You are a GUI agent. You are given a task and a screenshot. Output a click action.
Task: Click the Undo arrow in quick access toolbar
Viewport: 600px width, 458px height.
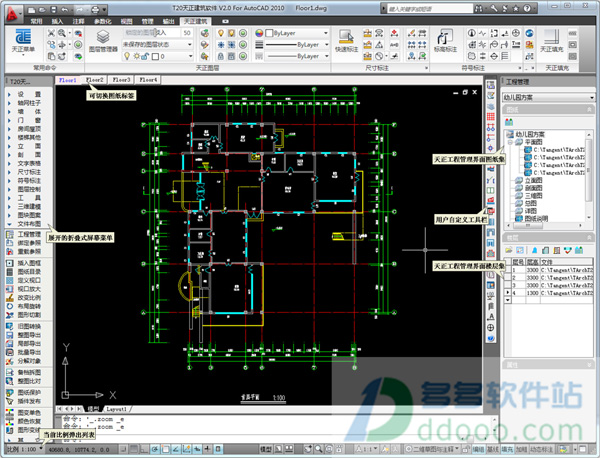pyautogui.click(x=65, y=9)
